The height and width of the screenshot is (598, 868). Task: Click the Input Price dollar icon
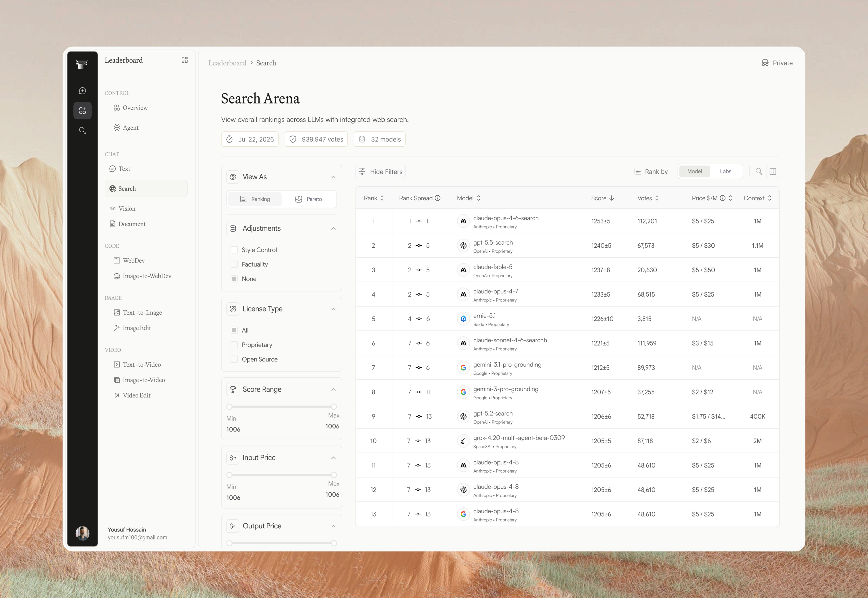click(x=233, y=458)
